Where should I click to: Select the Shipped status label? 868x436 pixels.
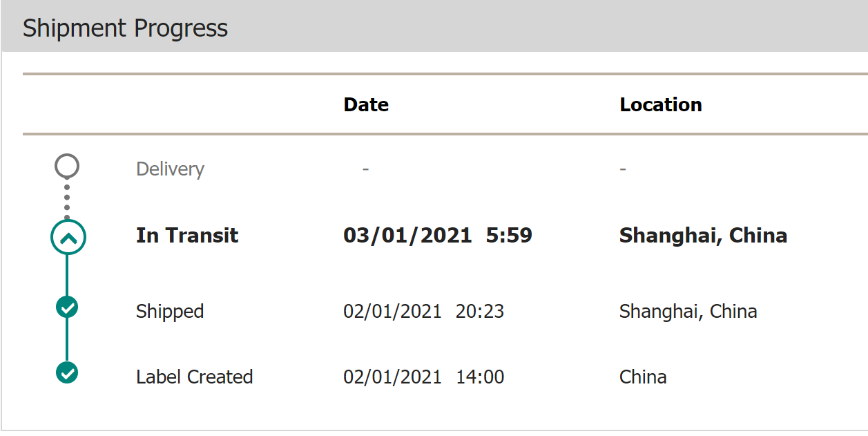170,312
